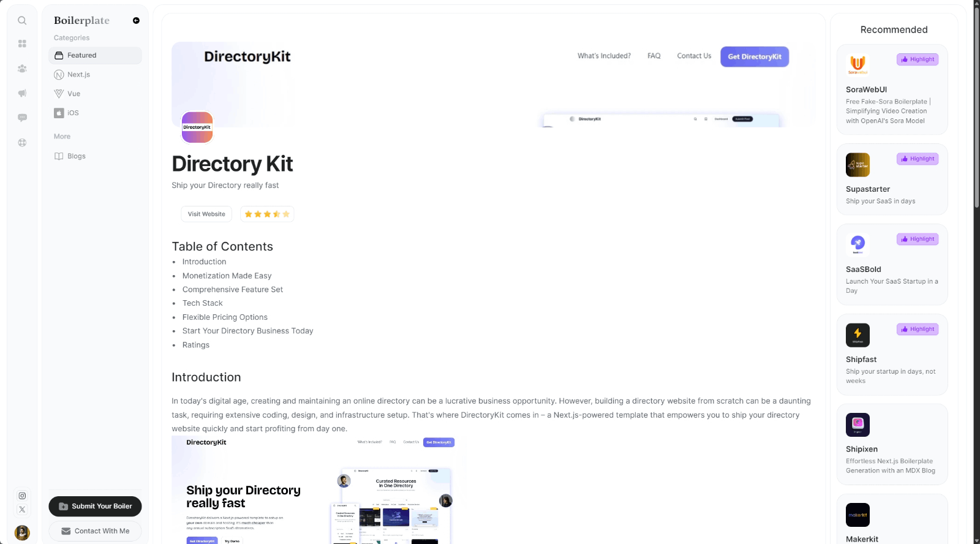The width and height of the screenshot is (980, 544).
Task: Click the Shipixen logo icon
Action: click(858, 425)
